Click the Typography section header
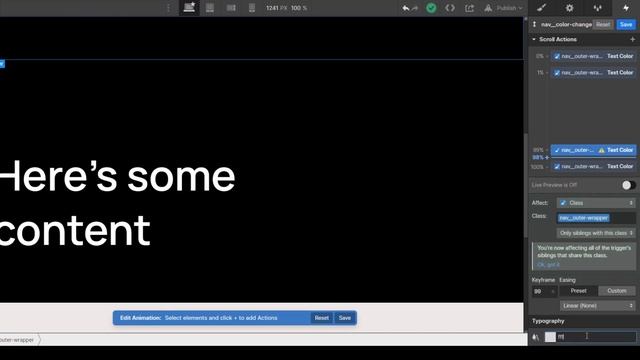Viewport: 640px width, 360px height. coord(548,321)
